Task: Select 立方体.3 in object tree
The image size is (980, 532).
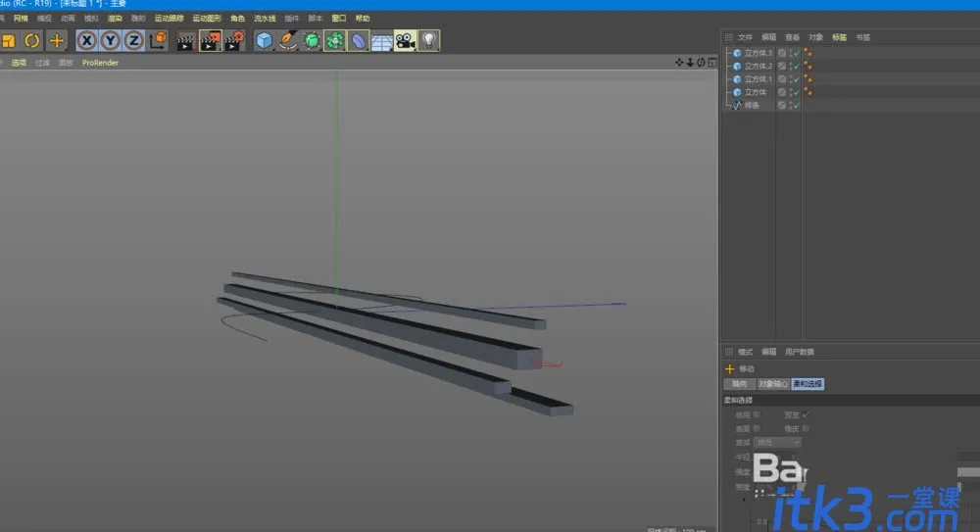Action: coord(759,53)
